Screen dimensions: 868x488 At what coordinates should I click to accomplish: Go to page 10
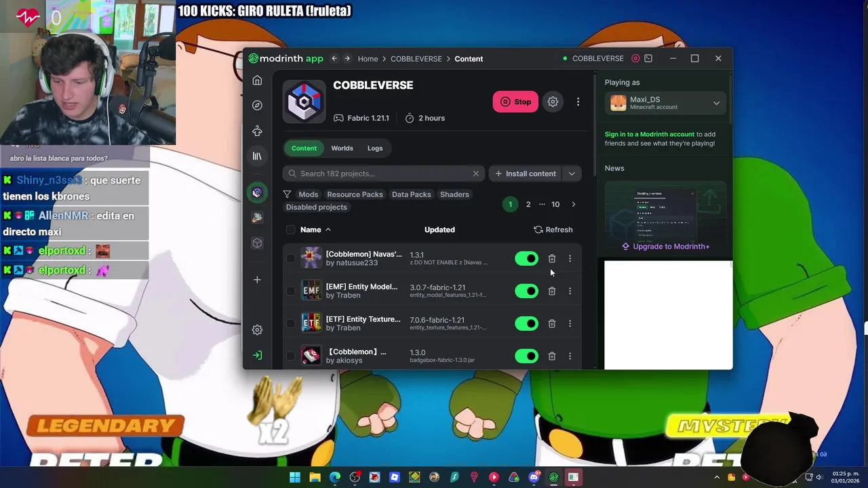point(555,204)
